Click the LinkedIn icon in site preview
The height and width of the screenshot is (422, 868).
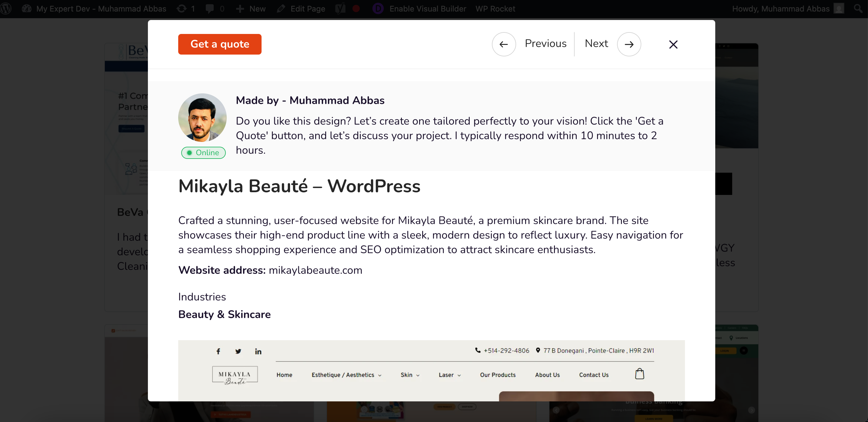pos(258,352)
